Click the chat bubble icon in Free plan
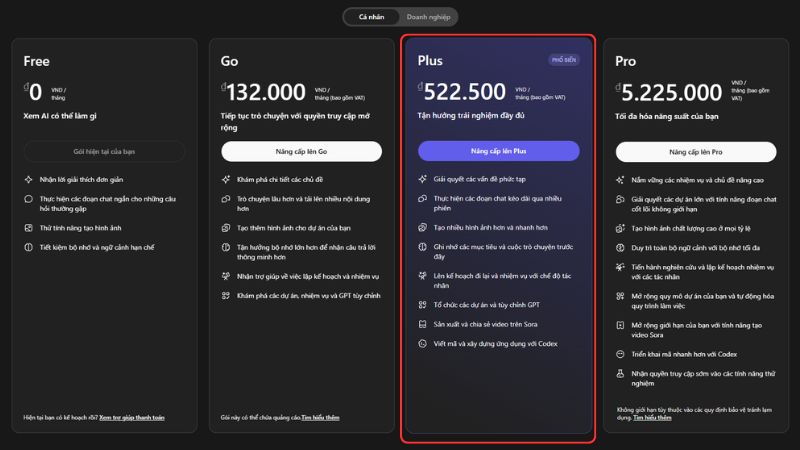 pyautogui.click(x=29, y=200)
